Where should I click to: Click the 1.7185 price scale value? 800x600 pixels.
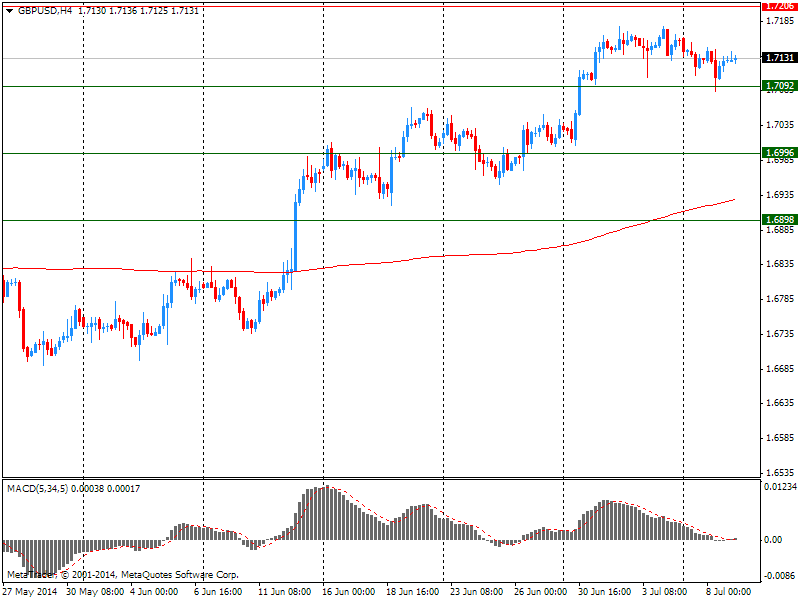tap(780, 21)
